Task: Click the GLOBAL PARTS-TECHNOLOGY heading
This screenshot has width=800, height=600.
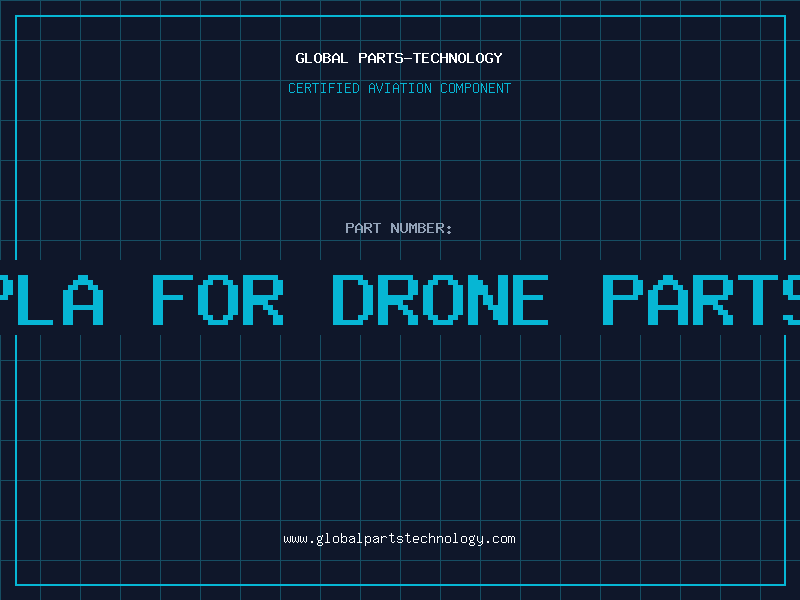Action: (x=399, y=58)
